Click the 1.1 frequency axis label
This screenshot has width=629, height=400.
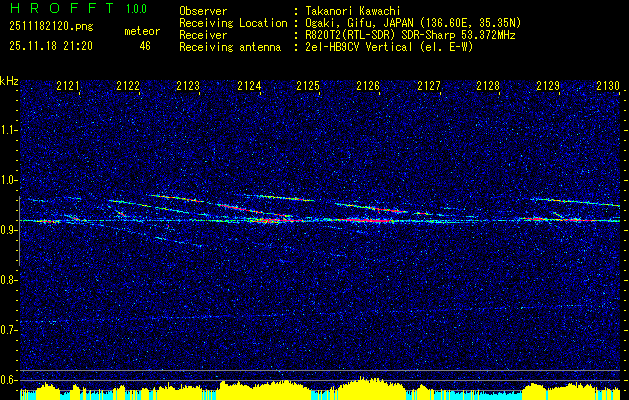[9, 130]
